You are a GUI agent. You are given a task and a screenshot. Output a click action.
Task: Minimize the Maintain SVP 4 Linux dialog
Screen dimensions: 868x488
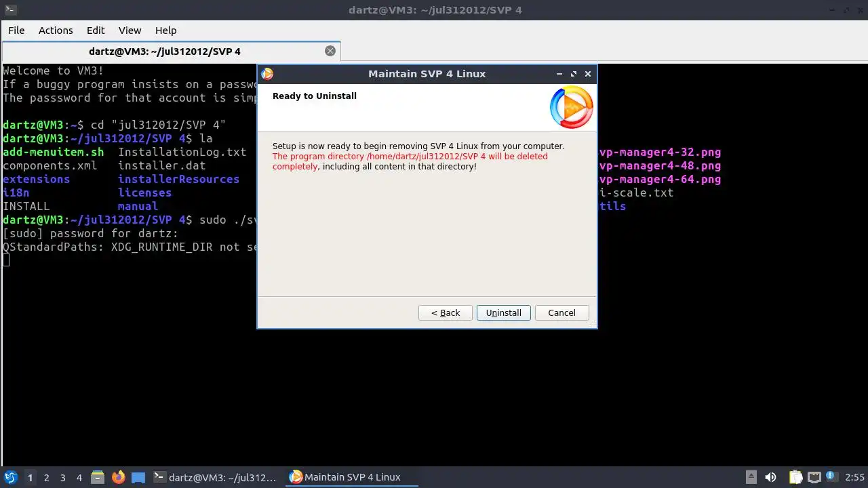[559, 74]
